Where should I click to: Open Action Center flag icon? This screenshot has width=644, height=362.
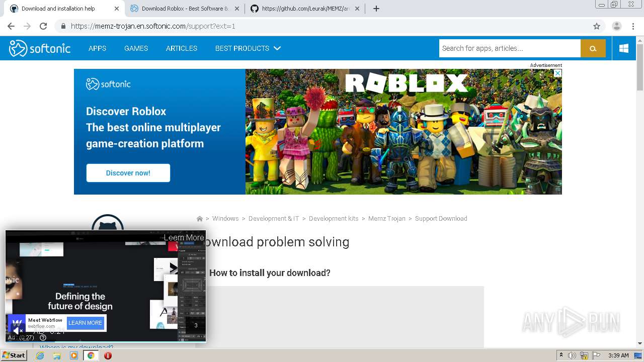tap(596, 355)
